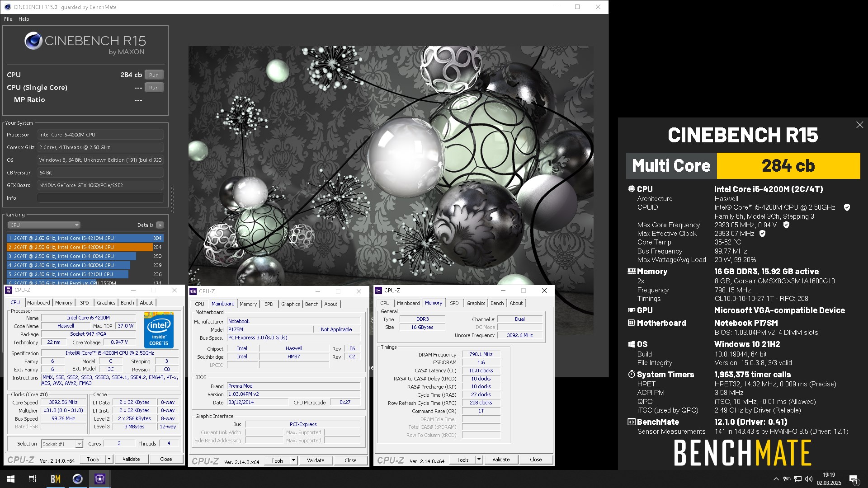Open Graphics tab in right CPU-Z window
Screen dimensions: 868x488
[x=476, y=303]
